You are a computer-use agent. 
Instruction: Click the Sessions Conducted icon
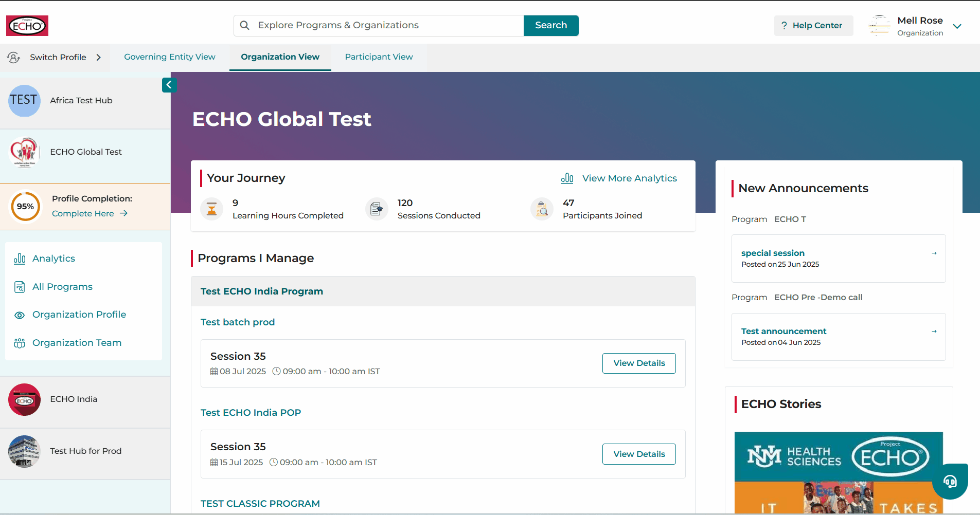377,209
